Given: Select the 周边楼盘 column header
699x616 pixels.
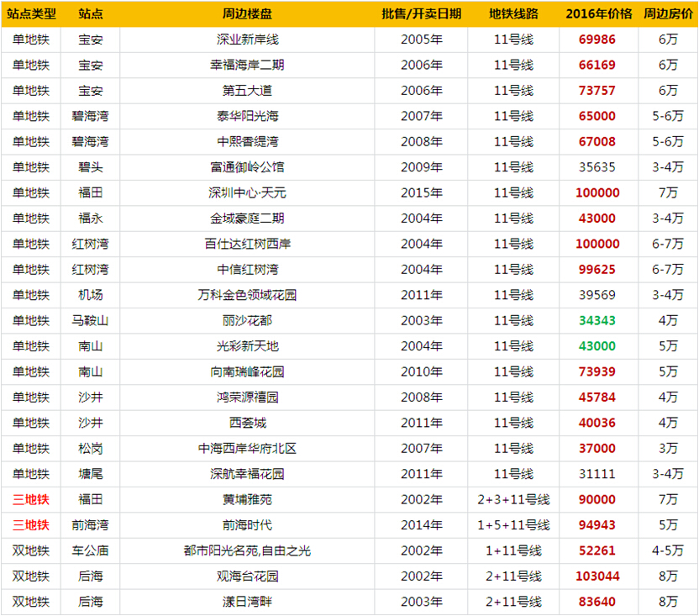Looking at the screenshot, I should (247, 14).
